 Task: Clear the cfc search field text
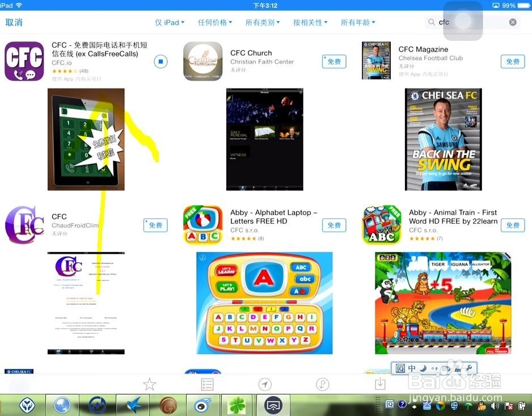(x=513, y=22)
